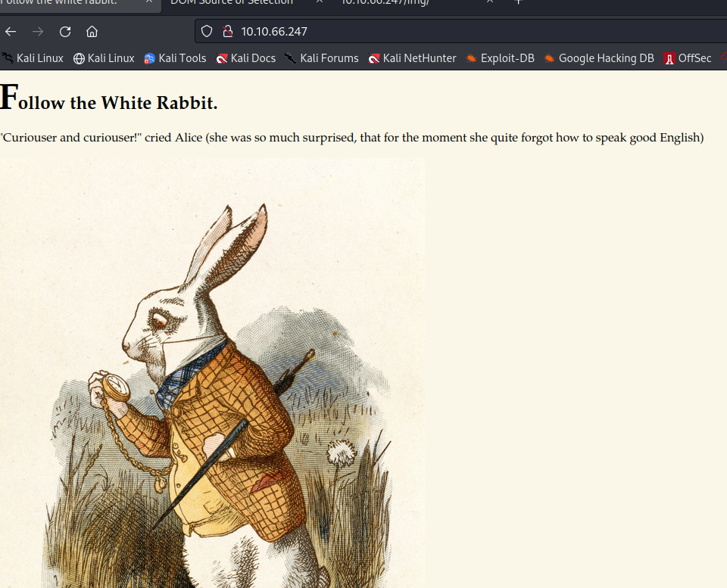This screenshot has width=727, height=588.
Task: Show the insecure connection lock info
Action: click(227, 32)
